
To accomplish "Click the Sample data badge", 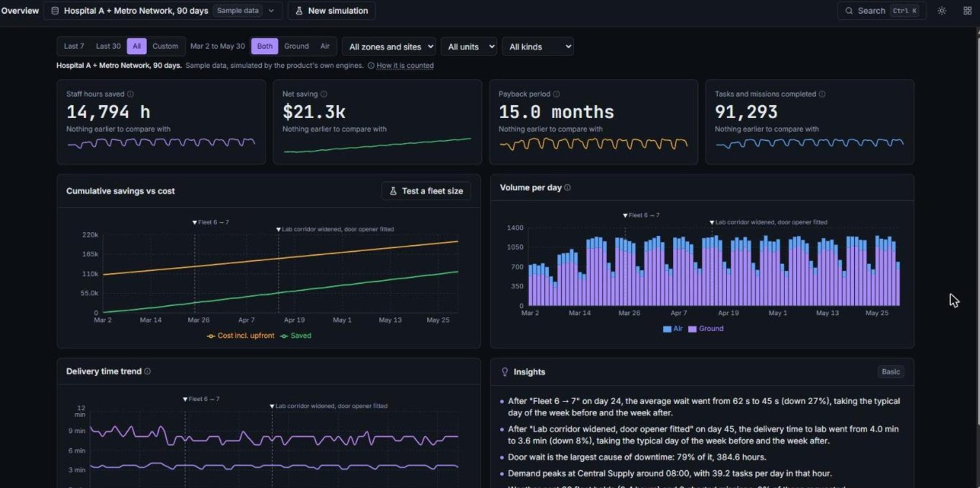I will pos(237,11).
